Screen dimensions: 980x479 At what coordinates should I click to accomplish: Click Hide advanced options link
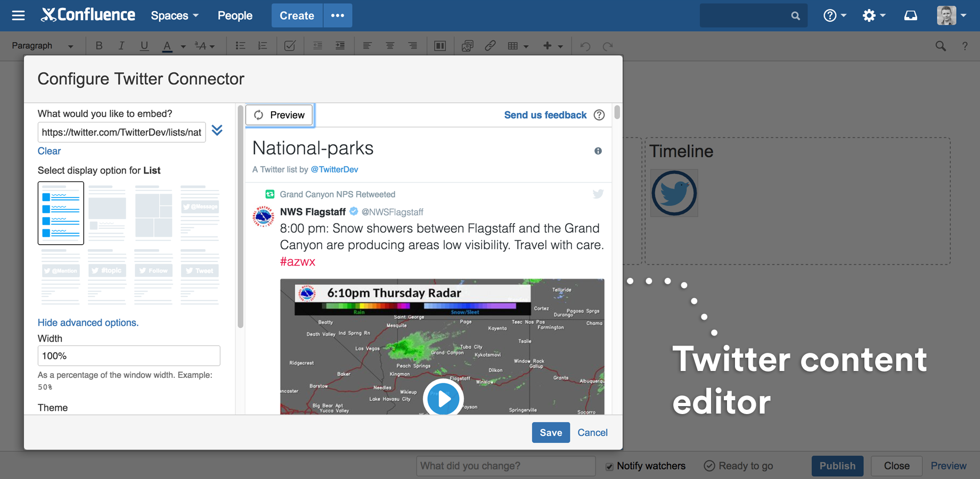[87, 323]
